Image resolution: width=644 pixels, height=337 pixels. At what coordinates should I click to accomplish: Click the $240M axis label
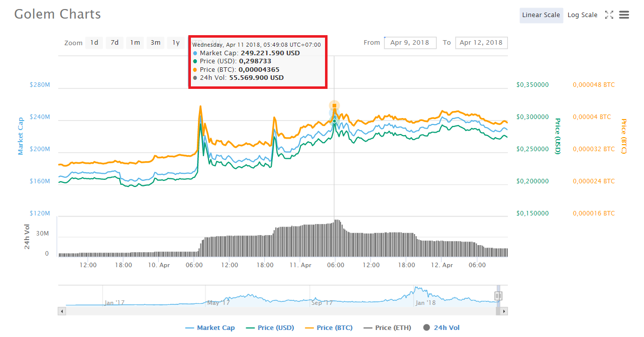[40, 117]
